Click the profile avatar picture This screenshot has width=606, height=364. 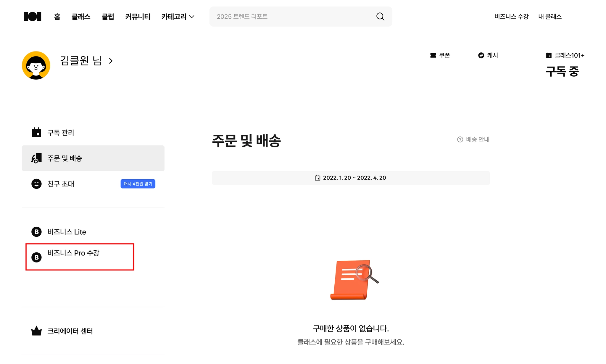pyautogui.click(x=36, y=65)
